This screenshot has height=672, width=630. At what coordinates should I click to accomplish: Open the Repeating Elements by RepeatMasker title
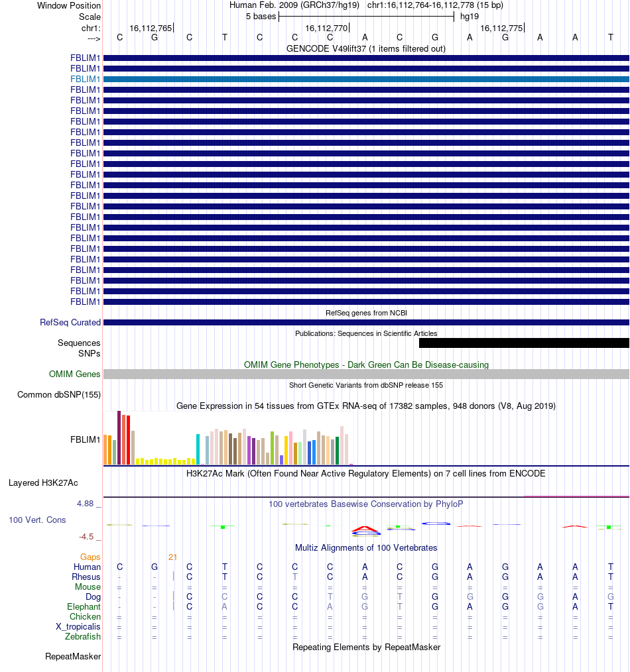point(366,647)
